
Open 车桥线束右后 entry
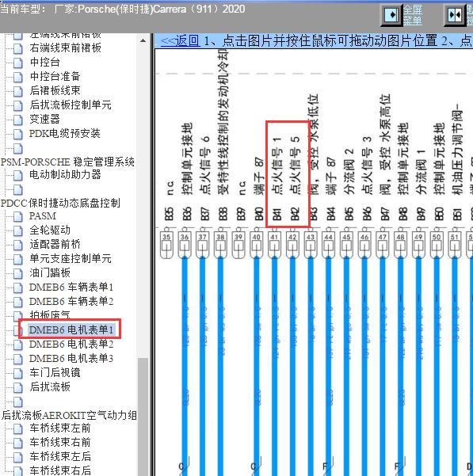click(60, 470)
